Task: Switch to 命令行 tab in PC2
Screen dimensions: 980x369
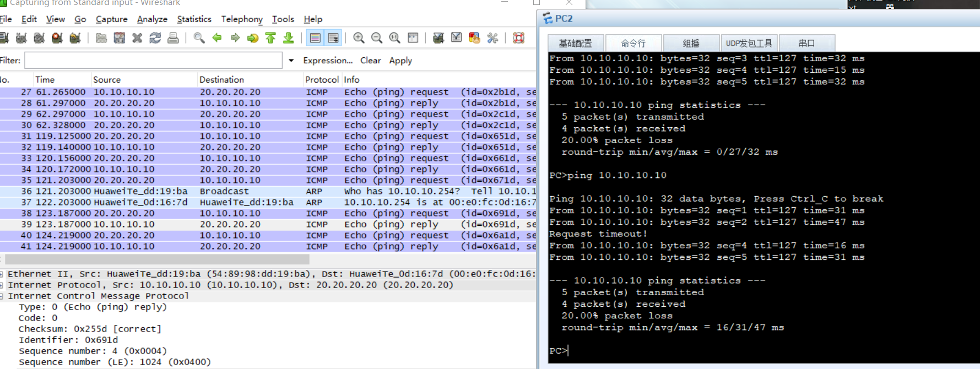Action: pyautogui.click(x=634, y=43)
